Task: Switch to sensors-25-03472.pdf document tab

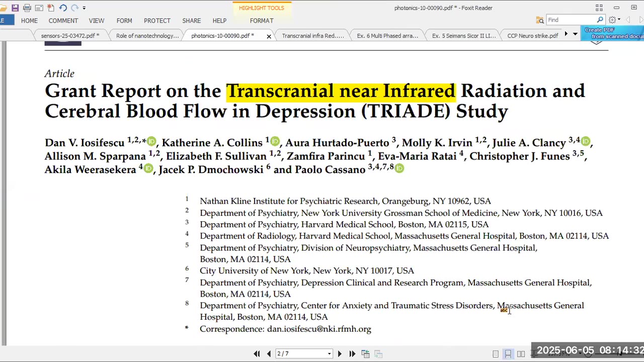Action: pyautogui.click(x=70, y=36)
